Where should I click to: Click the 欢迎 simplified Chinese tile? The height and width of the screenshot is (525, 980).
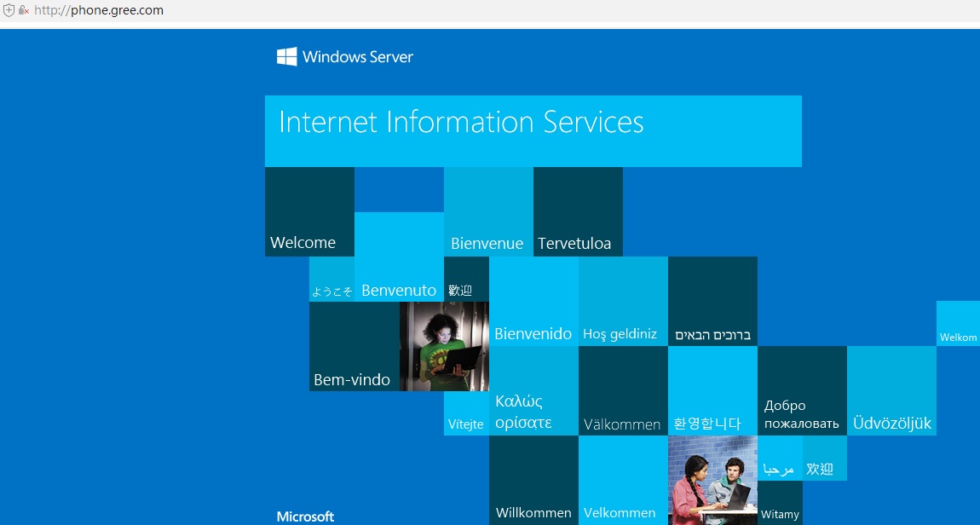click(824, 459)
